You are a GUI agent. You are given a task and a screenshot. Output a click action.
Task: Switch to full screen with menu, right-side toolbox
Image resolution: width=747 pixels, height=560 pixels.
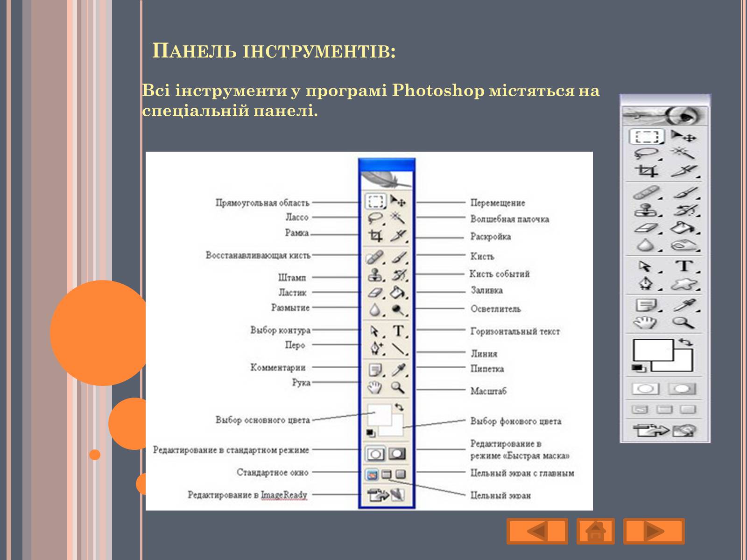point(664,410)
